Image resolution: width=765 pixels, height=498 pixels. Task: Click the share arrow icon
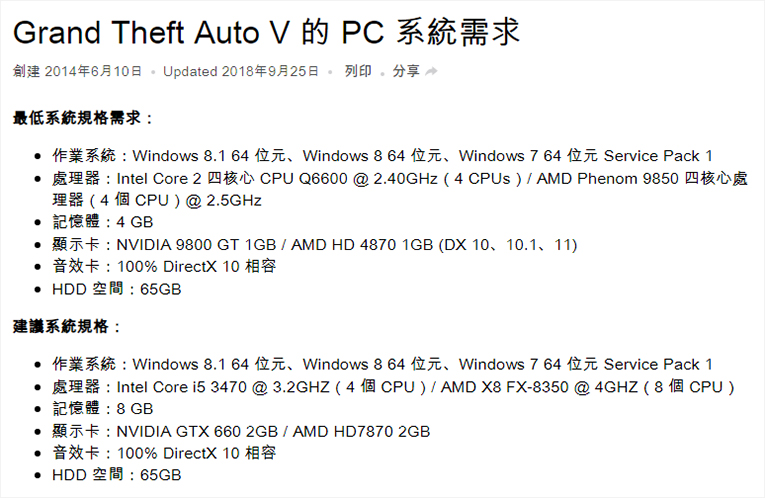point(432,72)
